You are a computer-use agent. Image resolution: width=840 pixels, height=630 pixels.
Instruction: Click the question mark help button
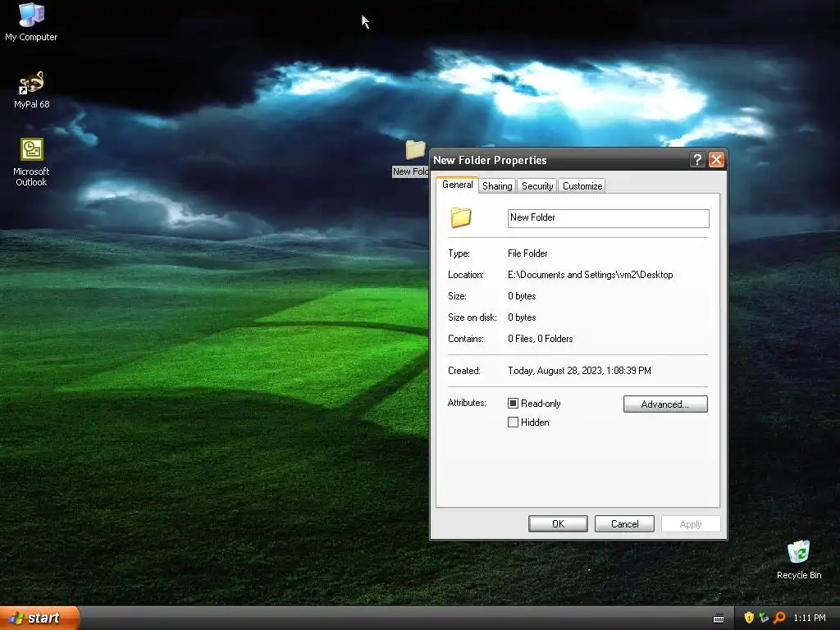pos(697,160)
